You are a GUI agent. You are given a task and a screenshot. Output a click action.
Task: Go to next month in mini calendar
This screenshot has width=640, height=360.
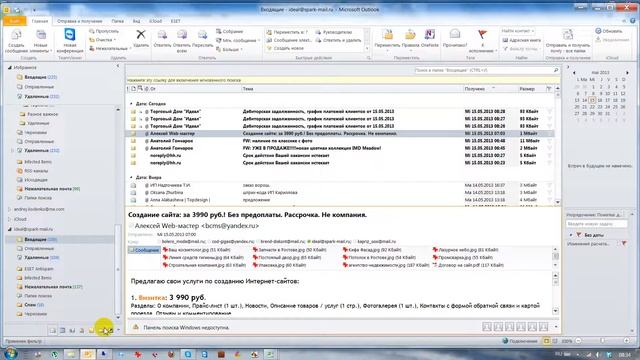click(x=627, y=73)
